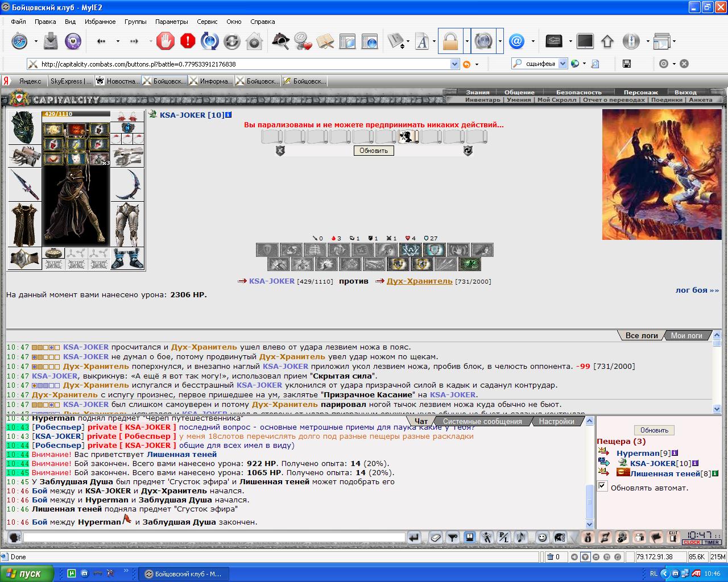
Task: Click the 'Обновить' button in the Пещера panel
Action: [654, 430]
